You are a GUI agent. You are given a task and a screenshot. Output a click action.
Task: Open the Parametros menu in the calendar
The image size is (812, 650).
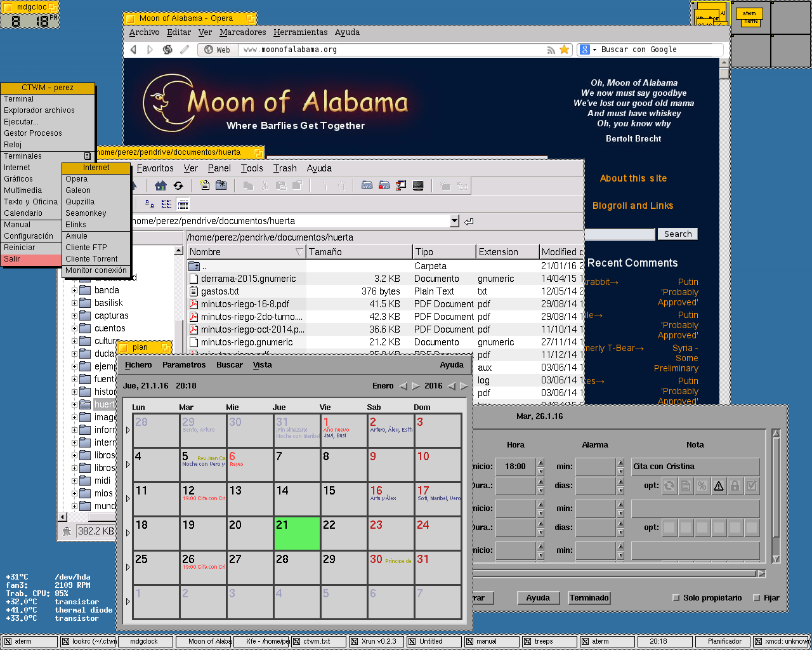[184, 365]
